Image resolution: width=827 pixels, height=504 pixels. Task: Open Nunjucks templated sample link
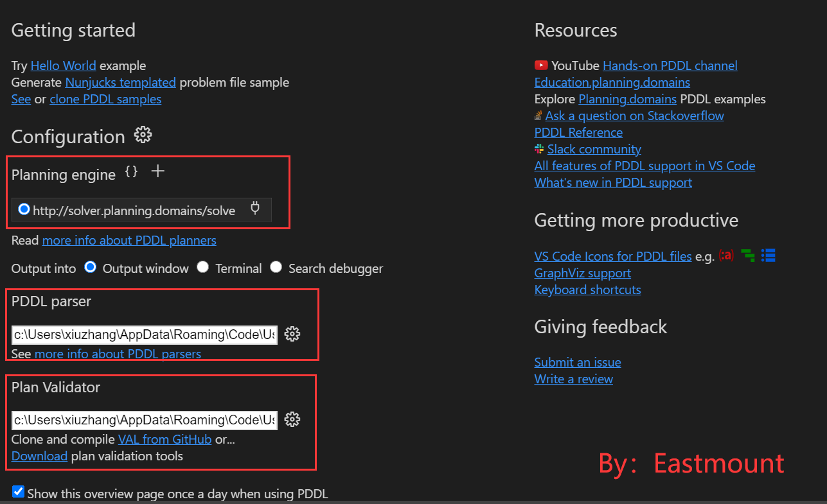(x=120, y=82)
